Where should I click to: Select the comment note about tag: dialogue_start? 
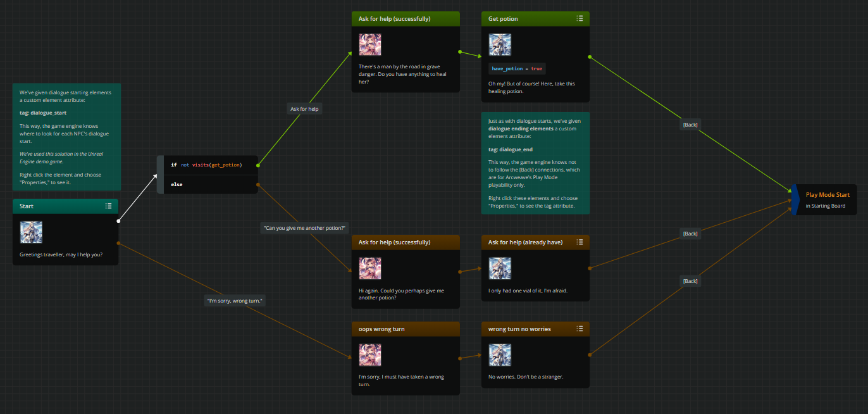tap(66, 137)
